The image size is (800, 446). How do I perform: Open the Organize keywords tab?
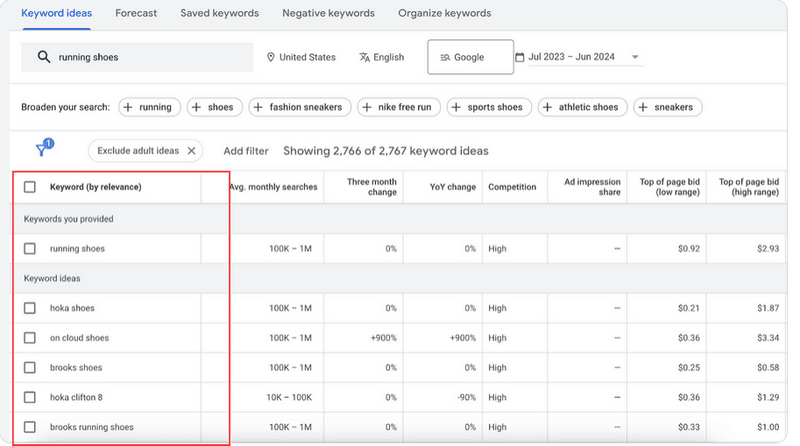pyautogui.click(x=445, y=13)
